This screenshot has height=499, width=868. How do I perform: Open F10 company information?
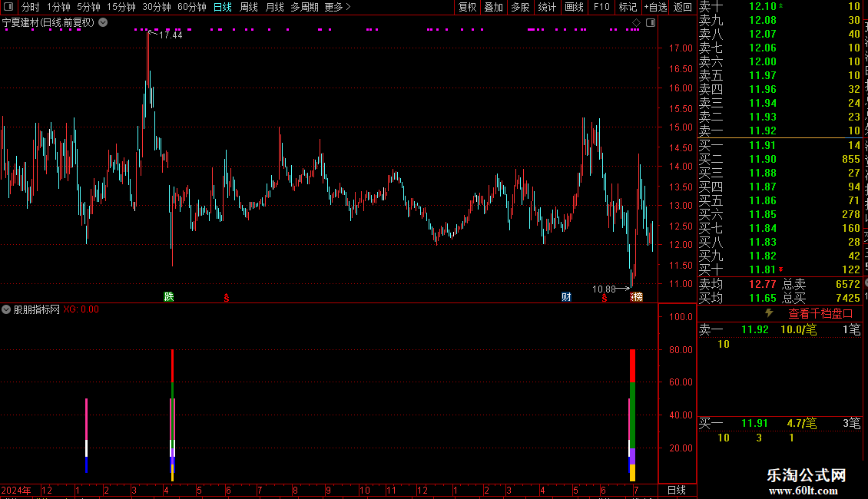click(x=601, y=7)
